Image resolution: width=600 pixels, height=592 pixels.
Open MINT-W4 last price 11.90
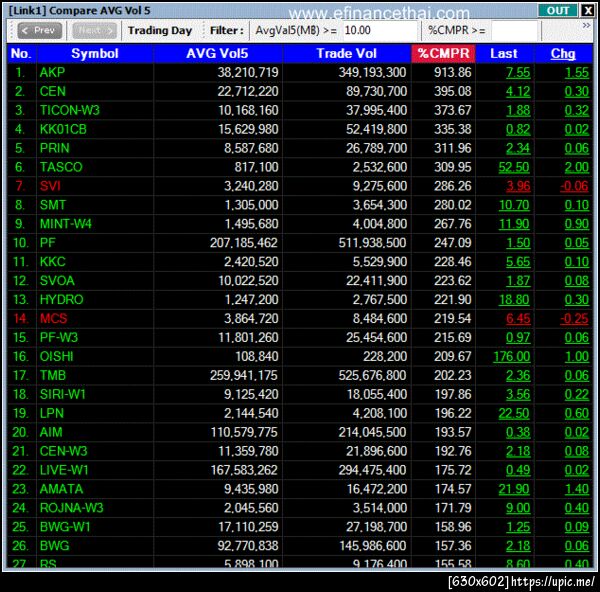coord(514,224)
